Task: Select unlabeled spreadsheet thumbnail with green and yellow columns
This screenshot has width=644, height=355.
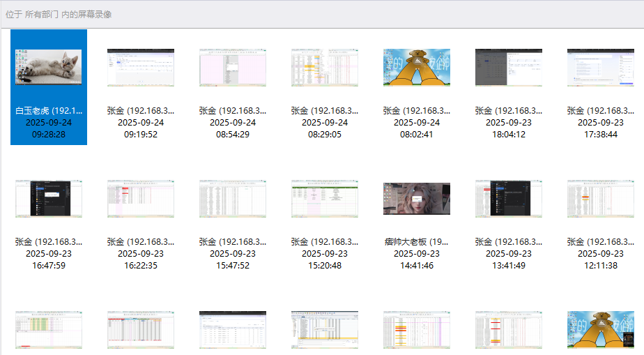Action: point(49,329)
